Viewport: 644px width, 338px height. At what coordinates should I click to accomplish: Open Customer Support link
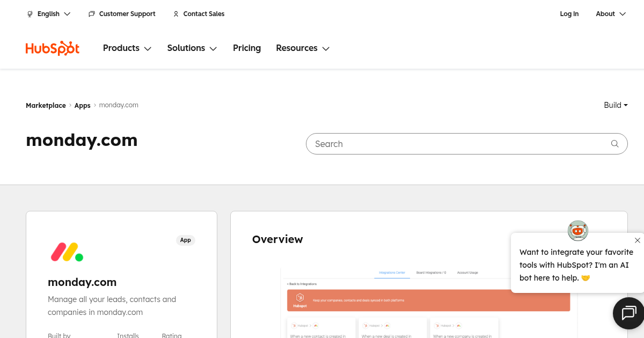pos(122,14)
